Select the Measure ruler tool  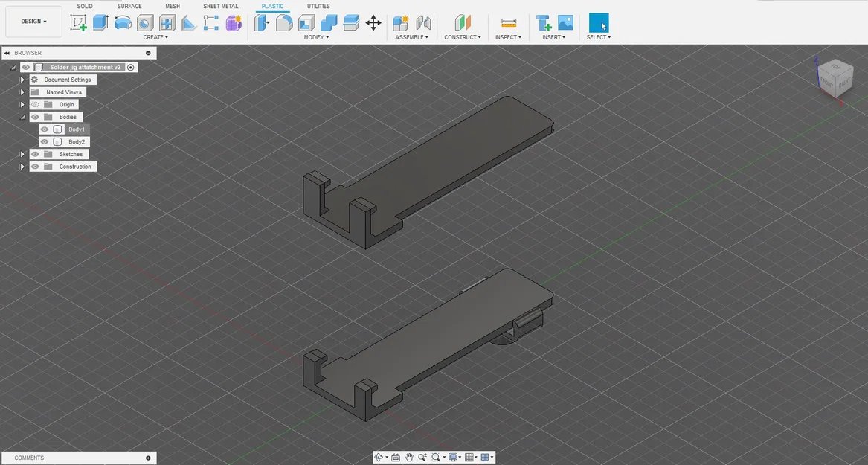pyautogui.click(x=509, y=23)
